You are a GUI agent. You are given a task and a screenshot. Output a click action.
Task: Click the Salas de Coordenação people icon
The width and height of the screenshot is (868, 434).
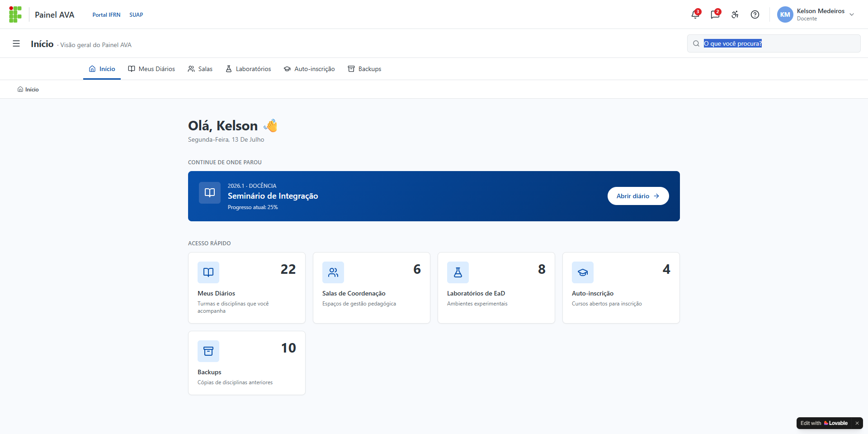pyautogui.click(x=333, y=272)
